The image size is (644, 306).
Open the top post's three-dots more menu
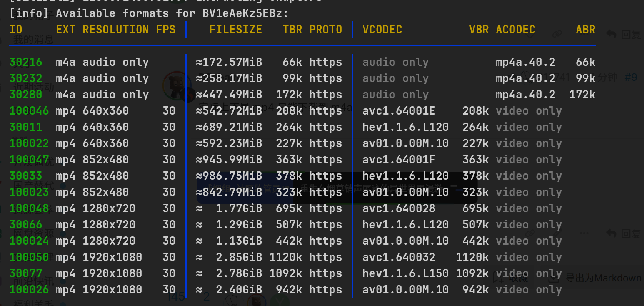(584, 34)
